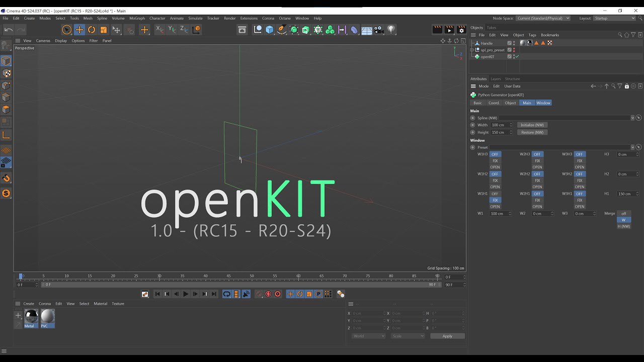This screenshot has width=644, height=362.
Task: Open the Mesh menu
Action: [88, 18]
